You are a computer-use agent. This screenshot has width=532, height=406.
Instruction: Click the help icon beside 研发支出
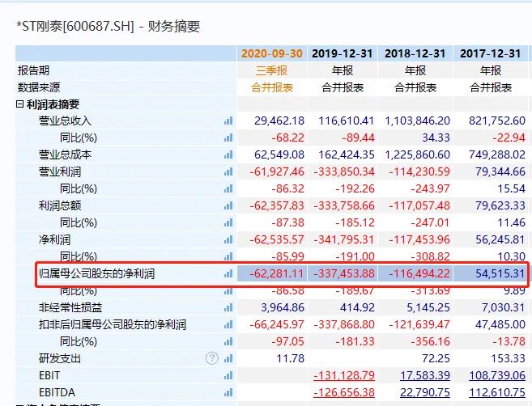(212, 358)
